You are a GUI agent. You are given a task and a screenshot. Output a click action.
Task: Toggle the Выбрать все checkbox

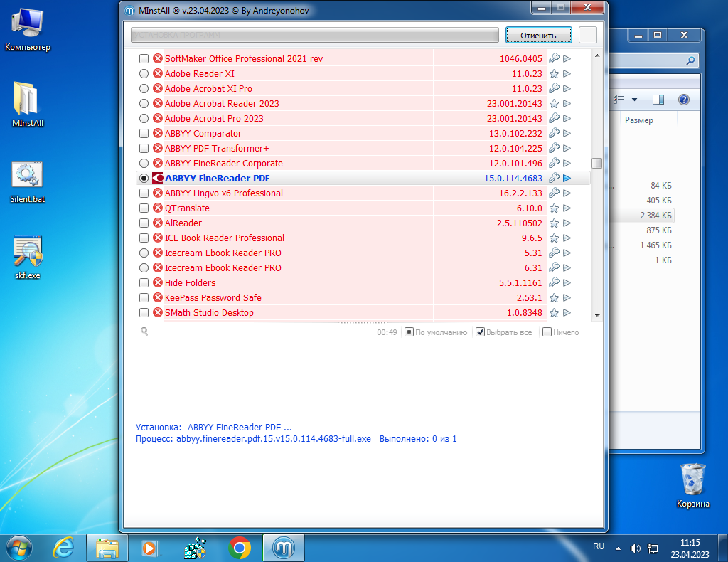pos(480,332)
